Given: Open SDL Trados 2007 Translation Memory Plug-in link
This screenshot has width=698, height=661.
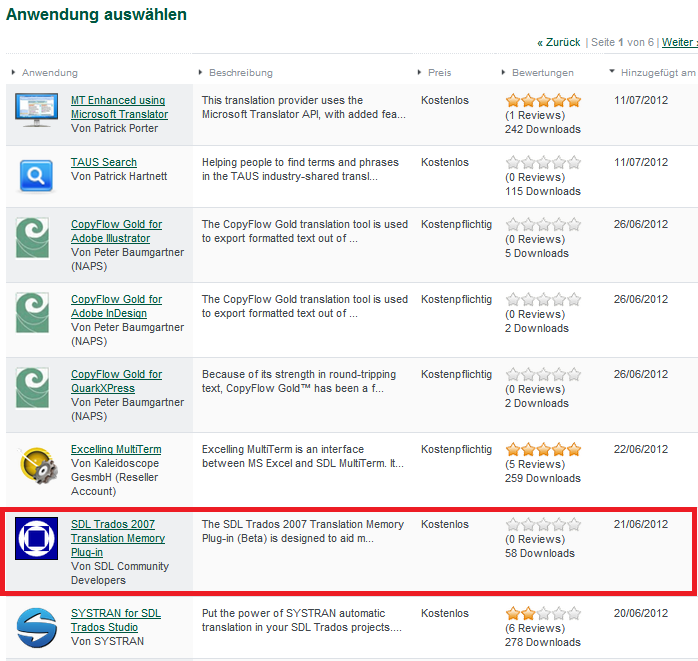Looking at the screenshot, I should click(118, 538).
